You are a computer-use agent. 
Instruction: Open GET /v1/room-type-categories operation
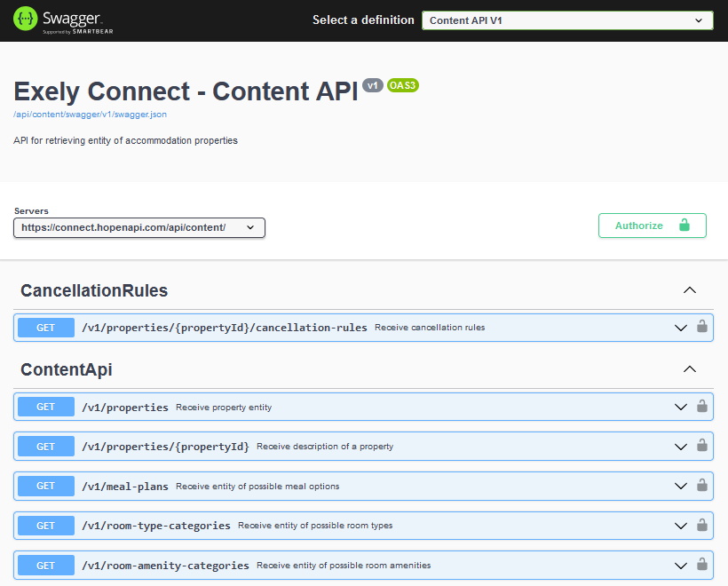click(x=363, y=526)
